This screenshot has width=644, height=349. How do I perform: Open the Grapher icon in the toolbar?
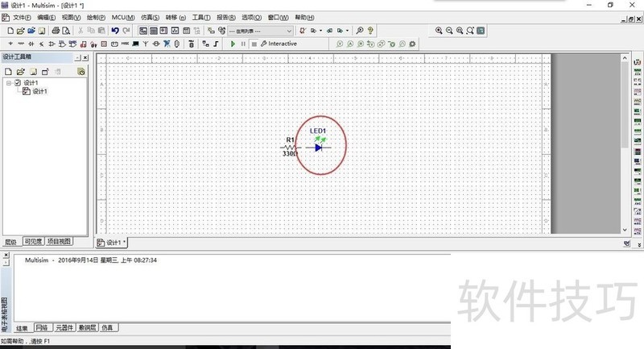pyautogui.click(x=175, y=31)
